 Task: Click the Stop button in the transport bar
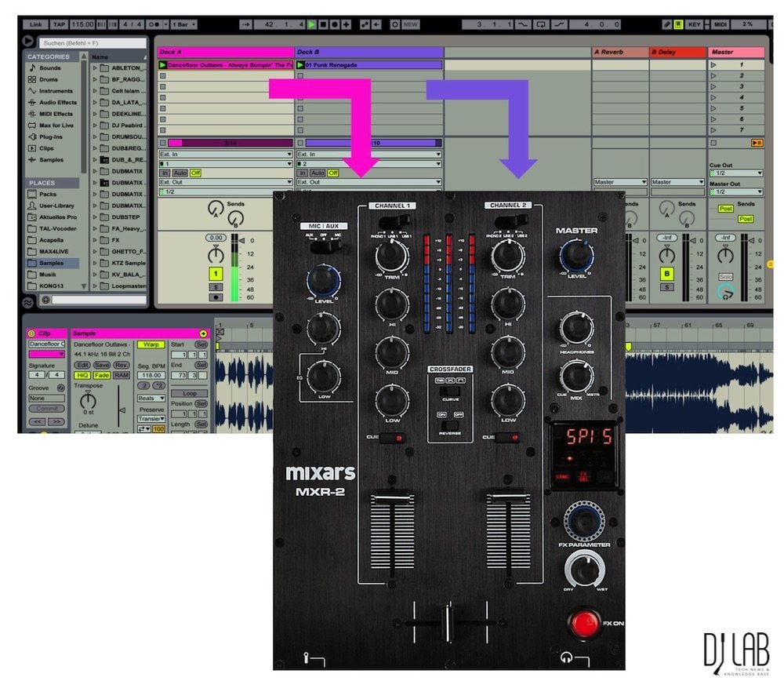pos(323,25)
